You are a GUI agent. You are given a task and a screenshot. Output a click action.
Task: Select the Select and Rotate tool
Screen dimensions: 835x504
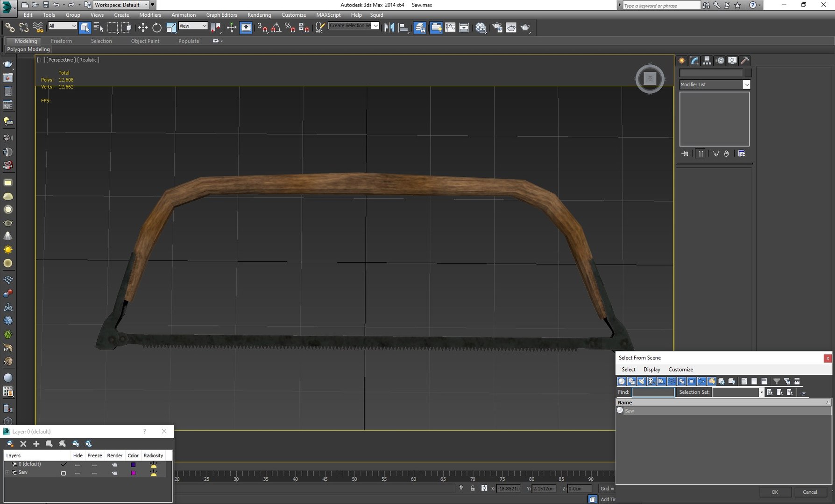click(157, 28)
